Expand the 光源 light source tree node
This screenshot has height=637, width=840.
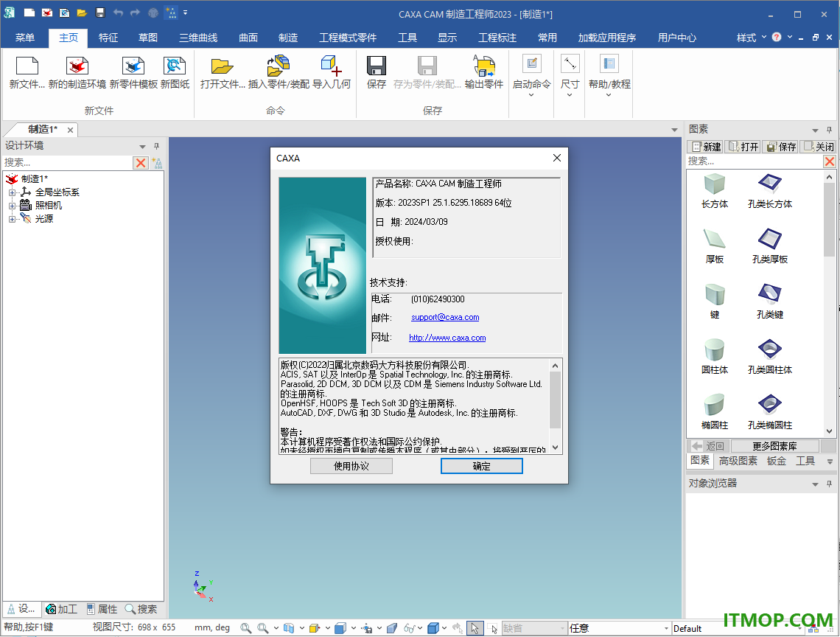click(x=12, y=219)
